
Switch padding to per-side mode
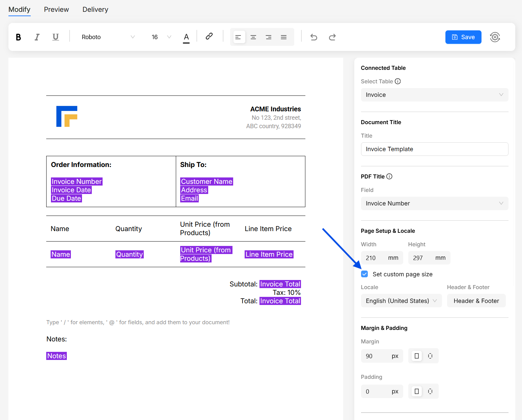(x=430, y=391)
